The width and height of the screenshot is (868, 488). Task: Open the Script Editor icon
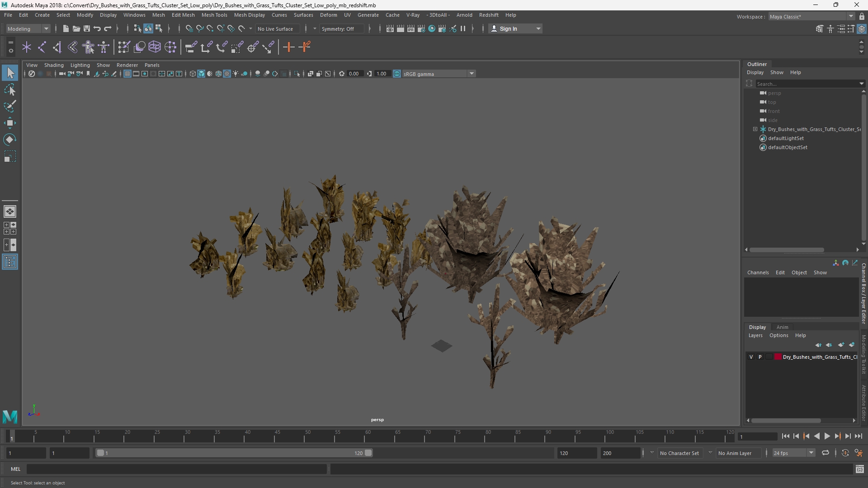pos(859,469)
